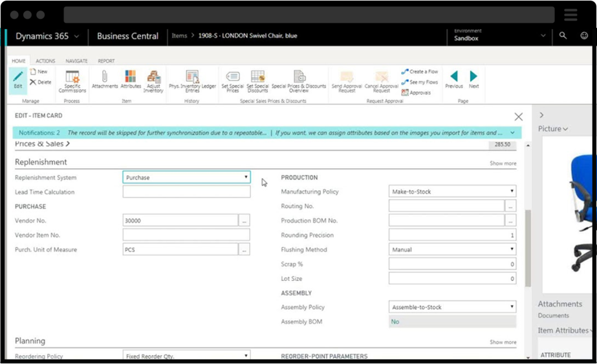Click Set Special Discounts

[x=258, y=82]
